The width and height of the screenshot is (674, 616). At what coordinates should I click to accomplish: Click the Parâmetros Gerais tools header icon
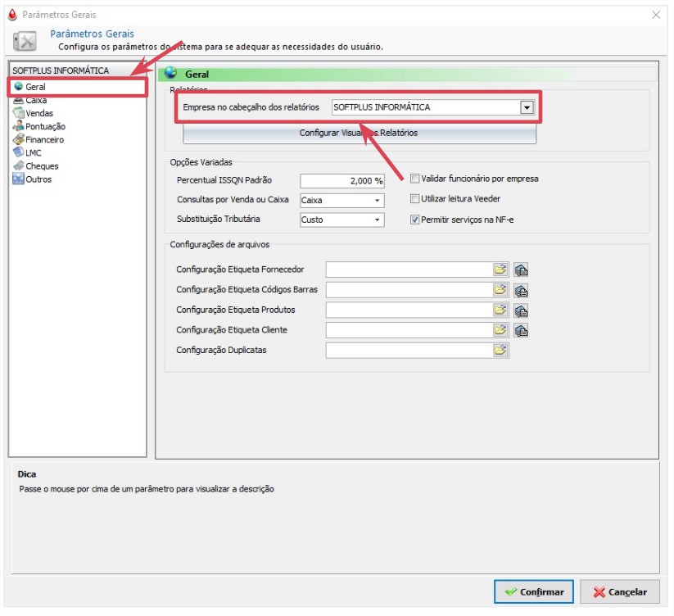click(25, 41)
